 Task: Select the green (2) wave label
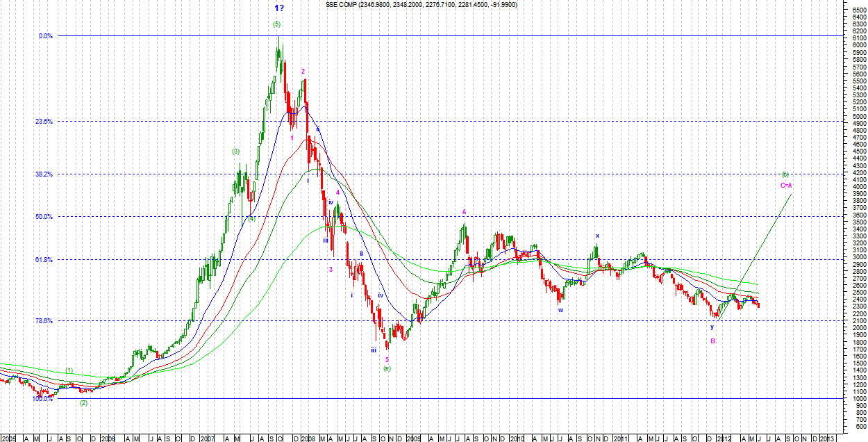pyautogui.click(x=83, y=403)
